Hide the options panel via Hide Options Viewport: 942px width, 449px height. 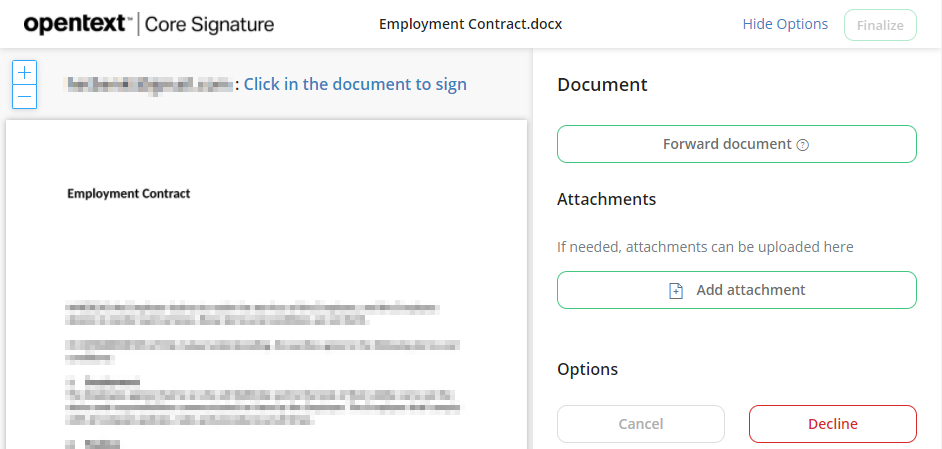point(785,24)
